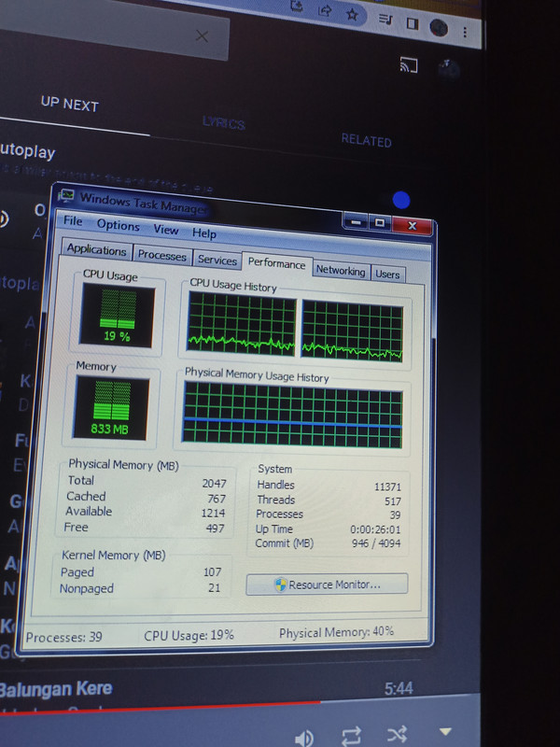Click the Paged kernel memory value 107

(x=213, y=571)
